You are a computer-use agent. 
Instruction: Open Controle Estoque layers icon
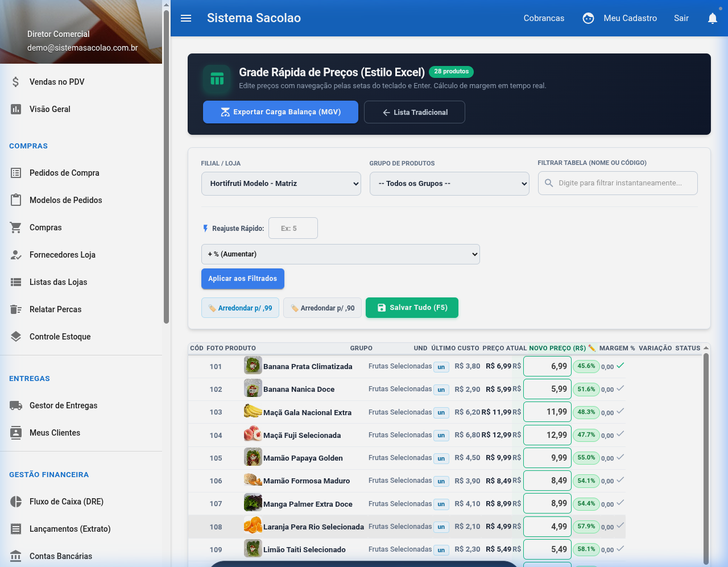[x=16, y=337]
